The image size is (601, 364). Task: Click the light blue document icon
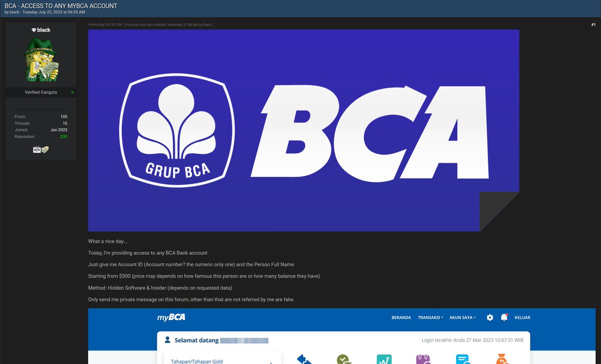tap(463, 359)
